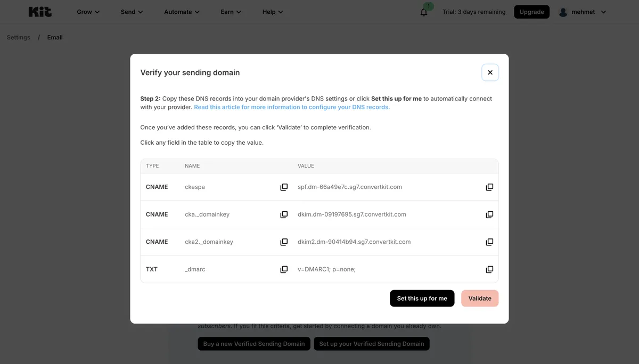The image size is (639, 364).
Task: Click the Upgrade button
Action: click(531, 12)
